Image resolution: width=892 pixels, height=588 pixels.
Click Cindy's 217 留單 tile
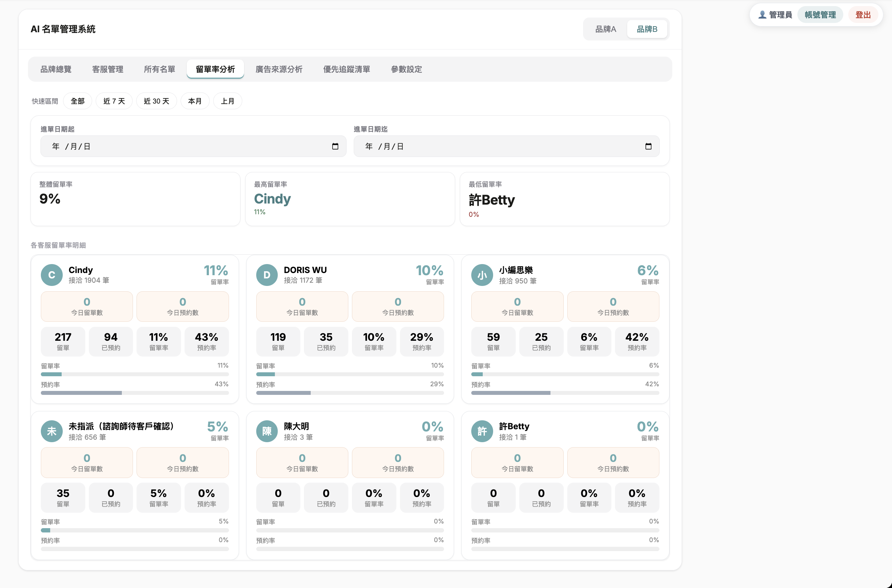63,341
